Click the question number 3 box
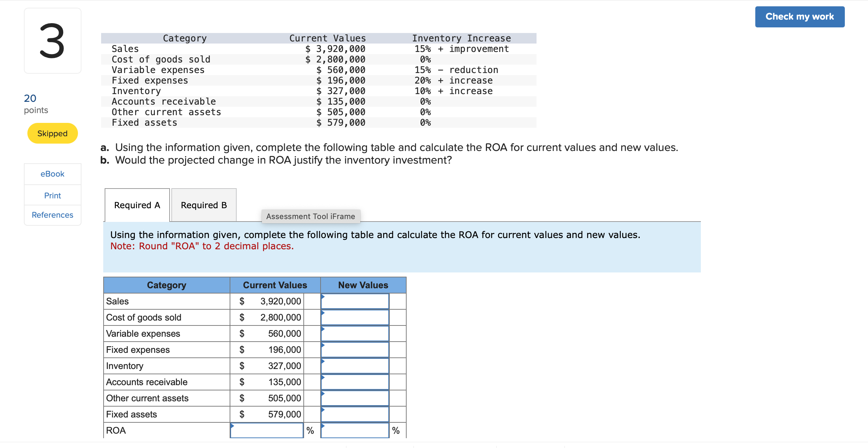The height and width of the screenshot is (448, 868). pos(52,41)
